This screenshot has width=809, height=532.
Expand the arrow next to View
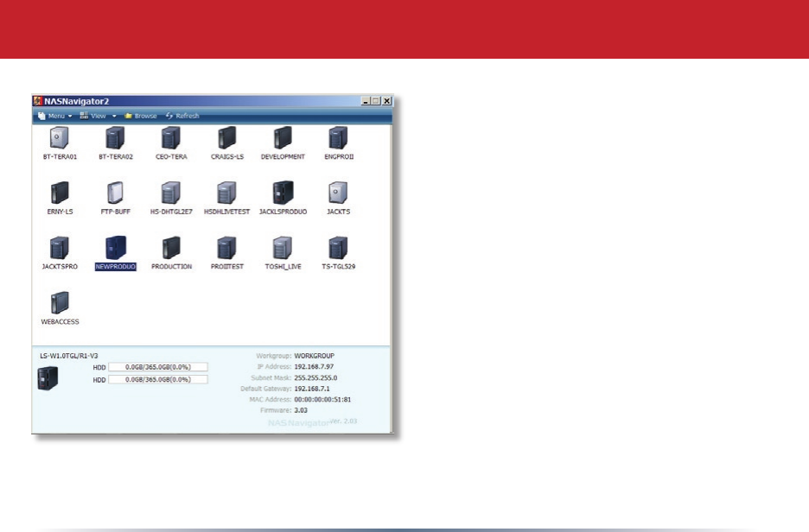click(114, 116)
